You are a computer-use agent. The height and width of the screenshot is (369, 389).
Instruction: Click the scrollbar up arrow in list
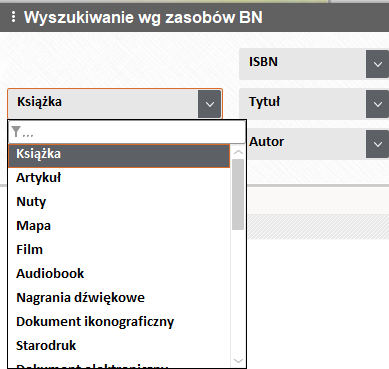pos(238,152)
